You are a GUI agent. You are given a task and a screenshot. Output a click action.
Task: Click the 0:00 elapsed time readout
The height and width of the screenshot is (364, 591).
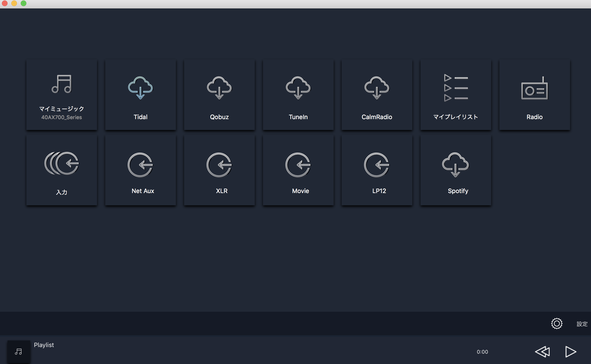(482, 352)
